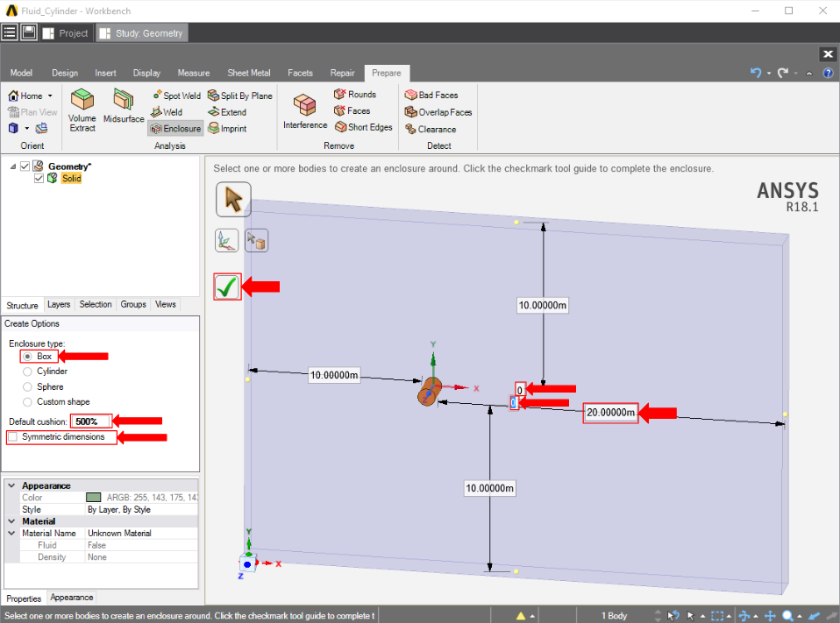Select the Interference tool
The width and height of the screenshot is (840, 623).
[305, 111]
